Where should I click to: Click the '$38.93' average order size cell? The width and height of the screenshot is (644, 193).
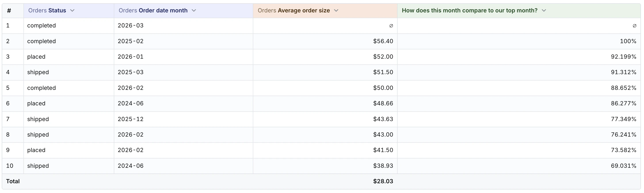click(325, 166)
